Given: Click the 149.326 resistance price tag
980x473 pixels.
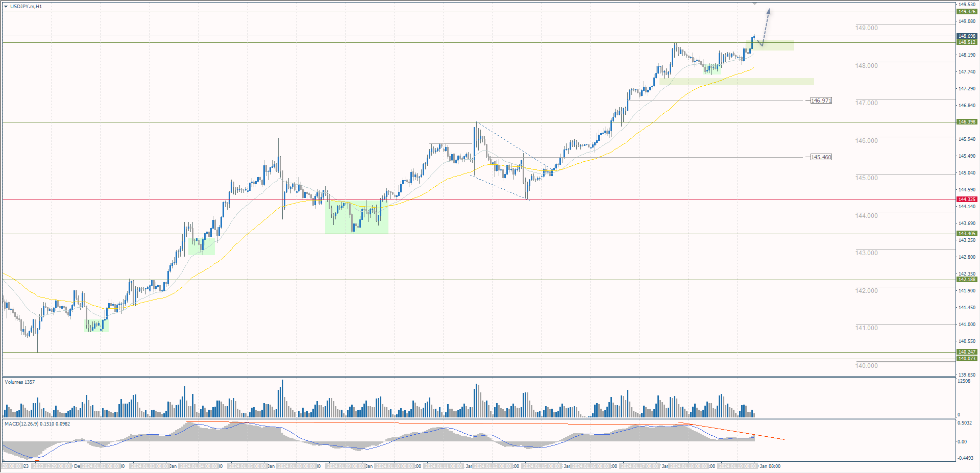Looking at the screenshot, I should tap(967, 12).
